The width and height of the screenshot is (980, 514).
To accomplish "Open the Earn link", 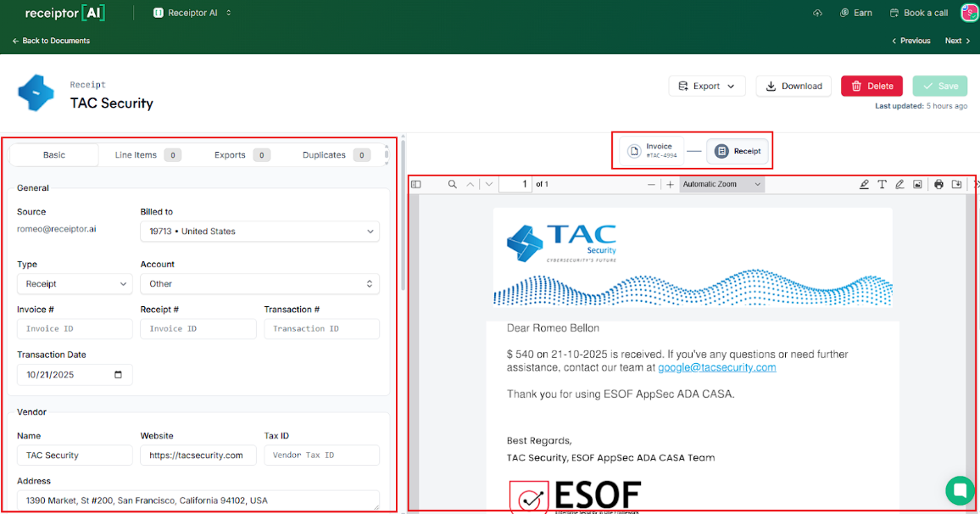I will [856, 13].
